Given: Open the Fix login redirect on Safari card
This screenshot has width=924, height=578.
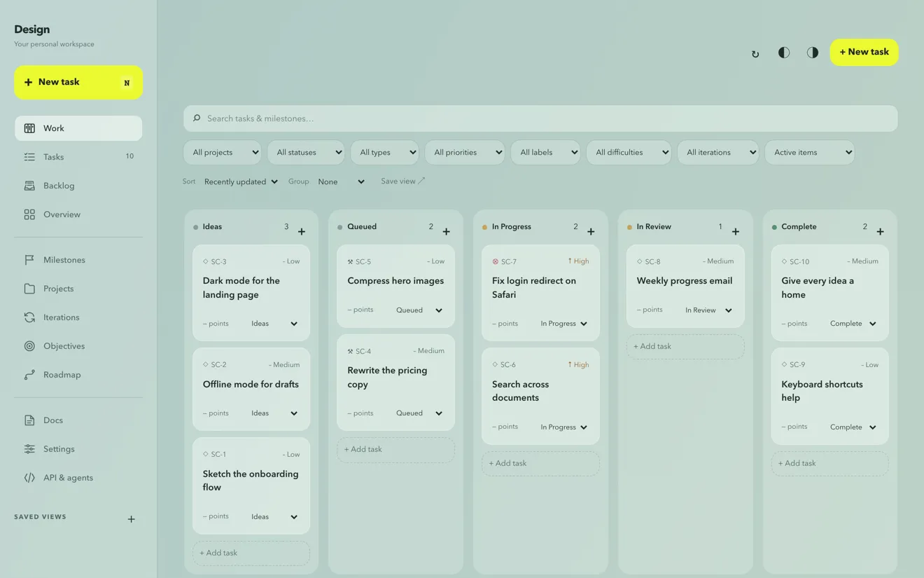Looking at the screenshot, I should click(x=540, y=293).
